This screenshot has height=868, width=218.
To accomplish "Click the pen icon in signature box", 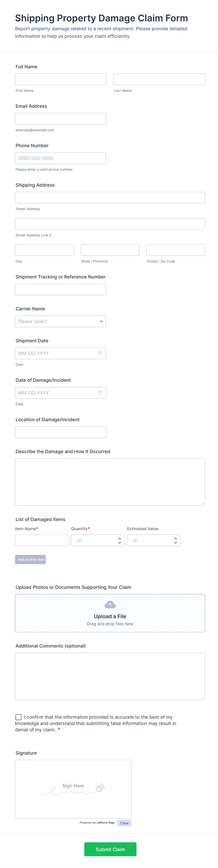I will (x=100, y=787).
